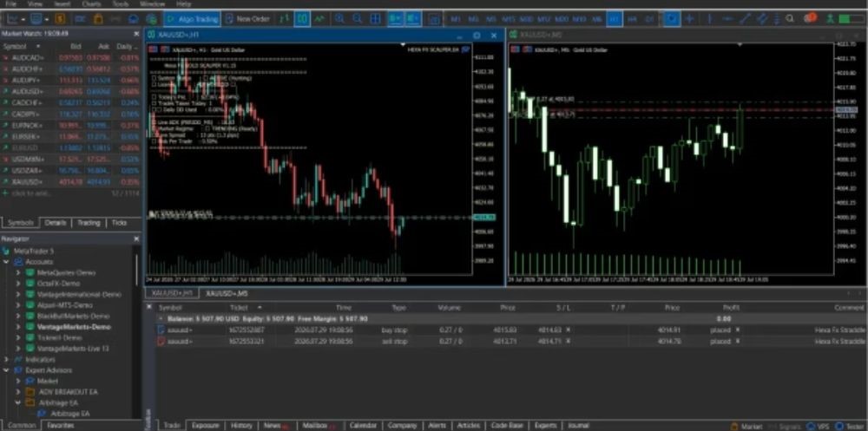Screen dimensions: 868x431
Task: Open the notifications icon with red badge
Action: 809,18
